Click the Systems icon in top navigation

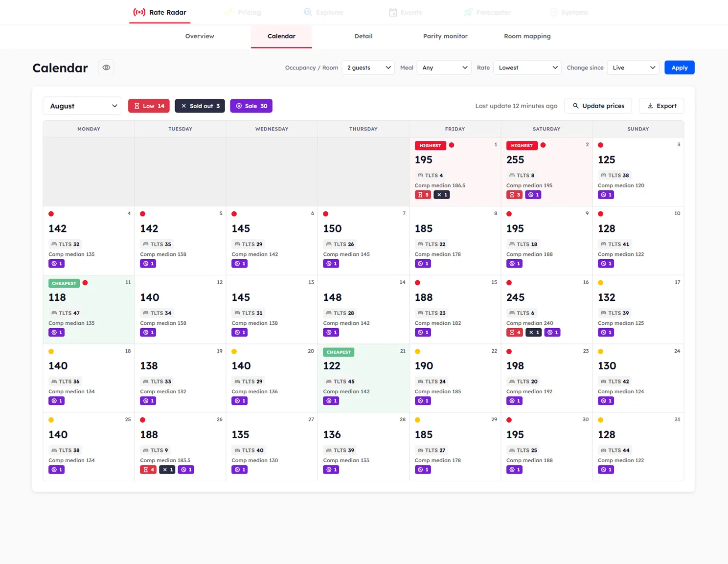tap(553, 12)
